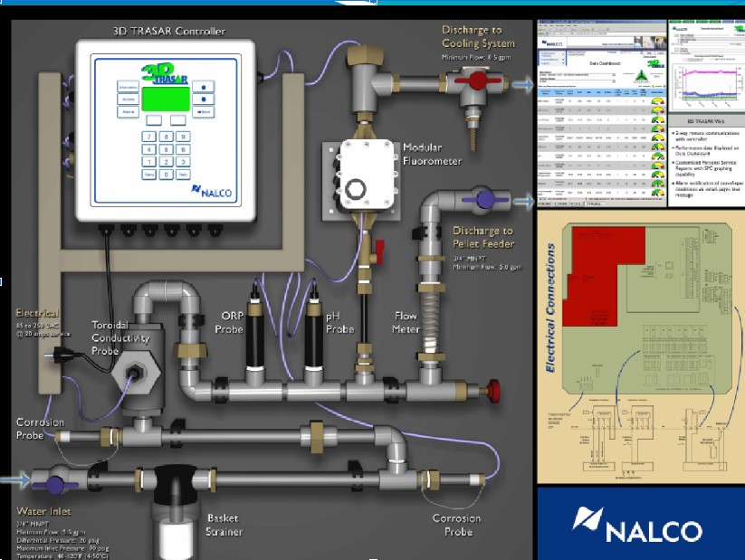Click the black ORP probe body
The image size is (745, 560).
point(255,339)
